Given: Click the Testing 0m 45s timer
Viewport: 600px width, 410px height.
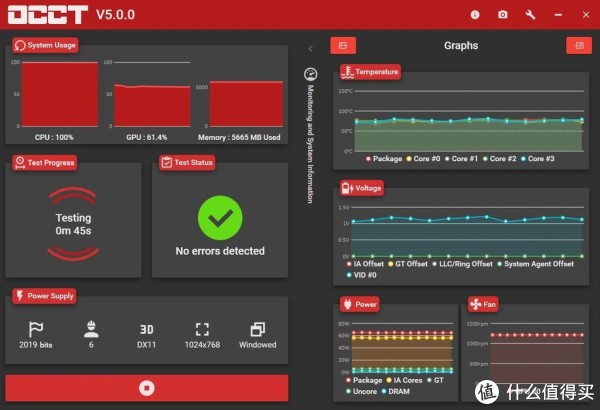Looking at the screenshot, I should (73, 224).
